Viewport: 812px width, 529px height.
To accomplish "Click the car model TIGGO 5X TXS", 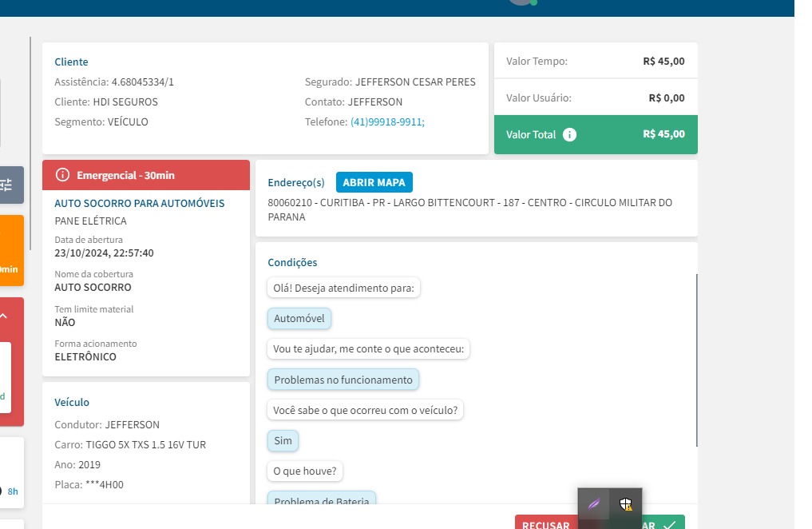I will click(x=145, y=444).
